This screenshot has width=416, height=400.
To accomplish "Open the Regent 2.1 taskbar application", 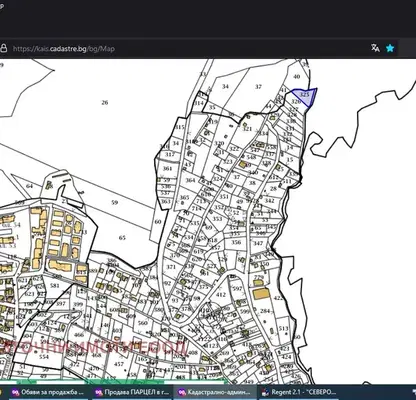I will pos(299,392).
